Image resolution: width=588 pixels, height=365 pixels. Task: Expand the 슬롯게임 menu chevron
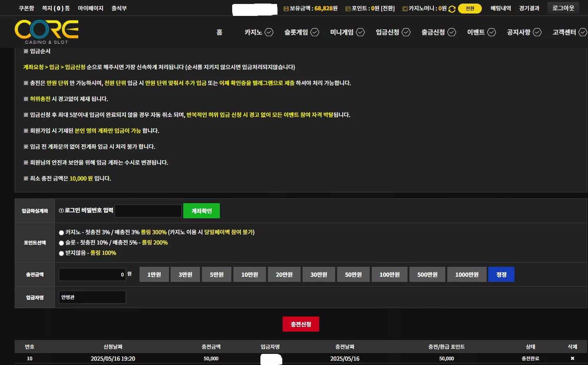point(315,32)
